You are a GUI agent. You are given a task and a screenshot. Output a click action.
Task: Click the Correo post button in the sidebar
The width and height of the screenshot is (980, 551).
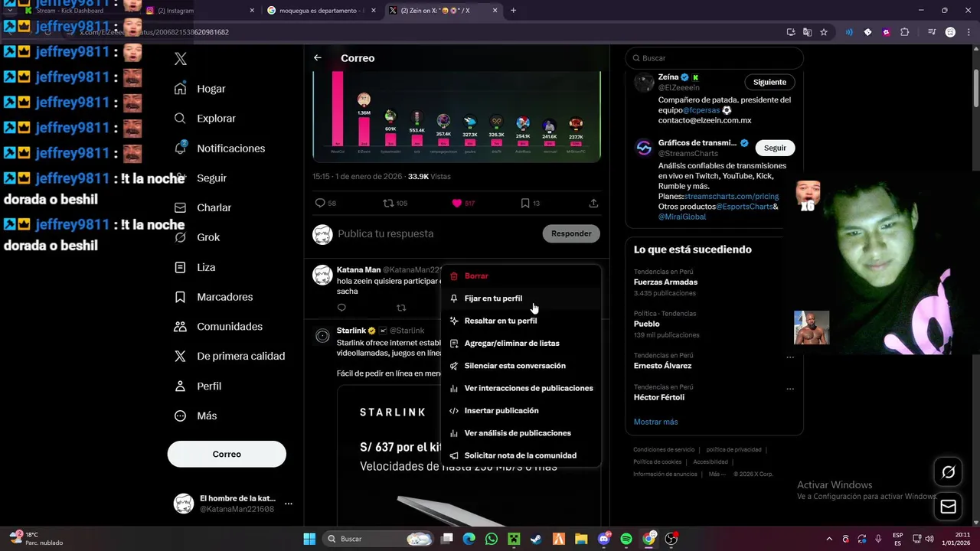coord(227,454)
